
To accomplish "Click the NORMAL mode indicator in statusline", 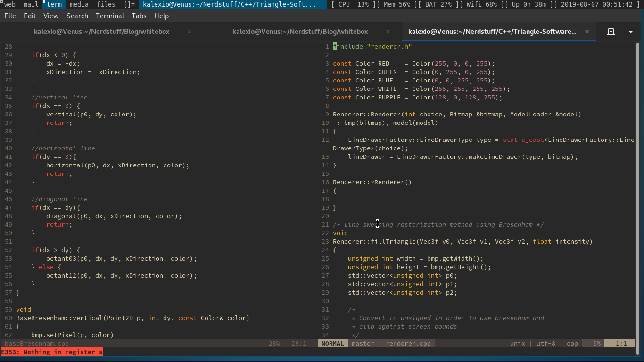I will click(333, 344).
